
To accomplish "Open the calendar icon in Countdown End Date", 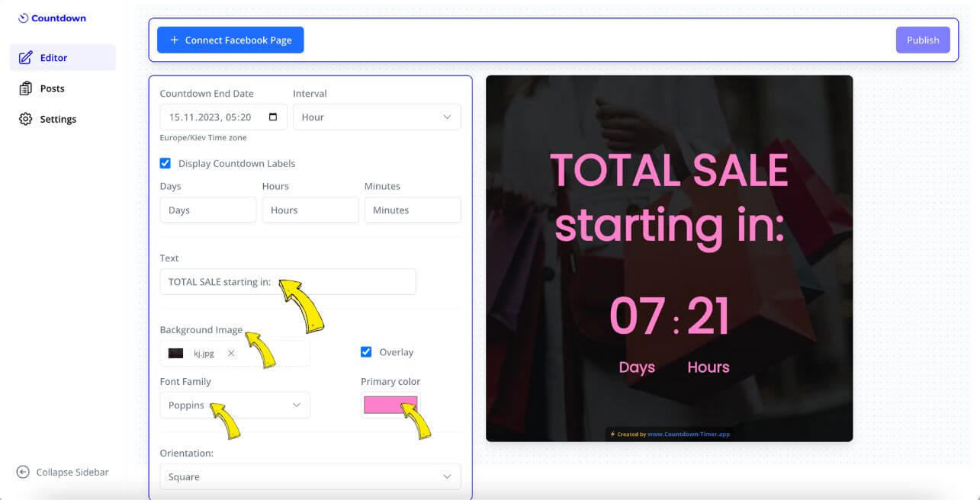I will pyautogui.click(x=272, y=116).
